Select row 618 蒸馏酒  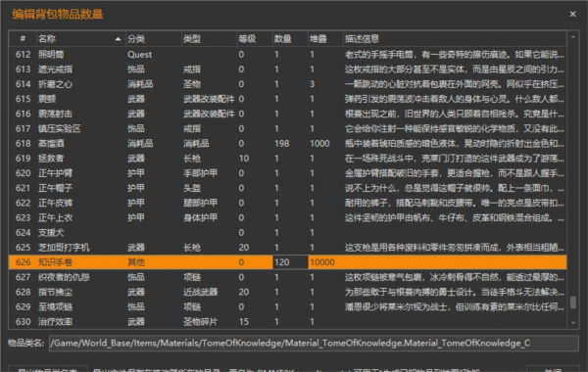[287, 144]
